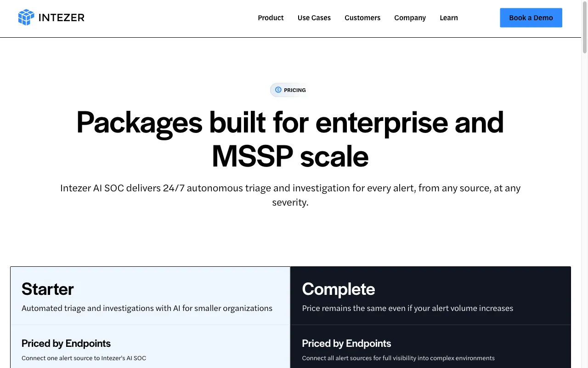Click 'Automated triage and investigations' description

tap(147, 308)
